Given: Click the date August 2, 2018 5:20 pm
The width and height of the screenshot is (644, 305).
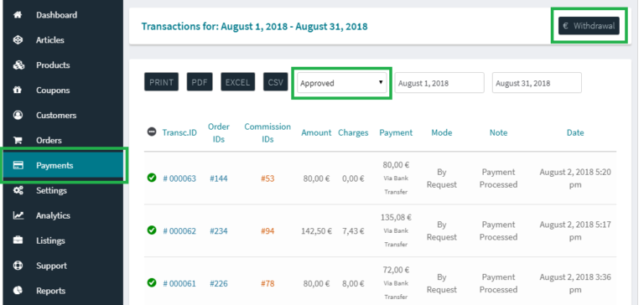Looking at the screenshot, I should (x=575, y=178).
